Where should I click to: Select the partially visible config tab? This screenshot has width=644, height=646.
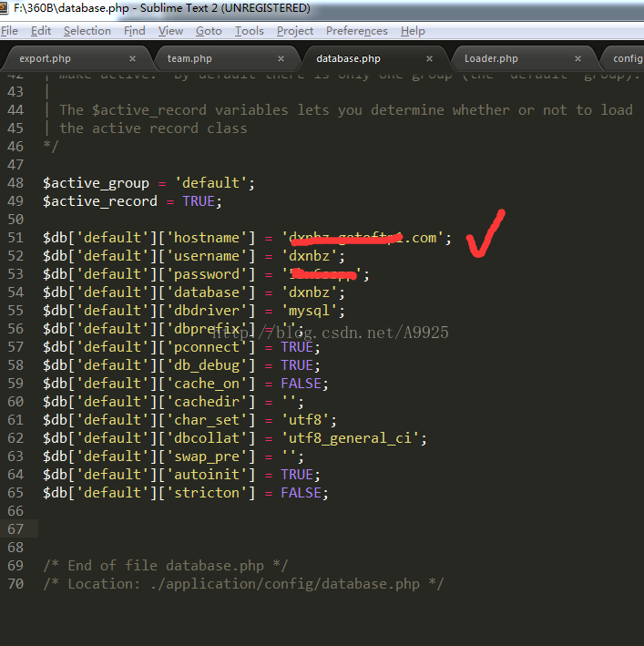pos(628,59)
